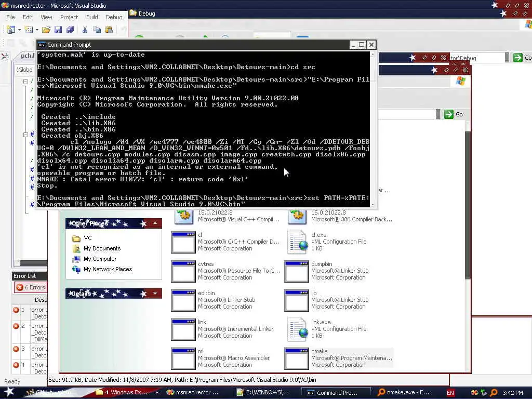
Task: Open the address bar dropdown beside upper Go
Action: click(507, 58)
